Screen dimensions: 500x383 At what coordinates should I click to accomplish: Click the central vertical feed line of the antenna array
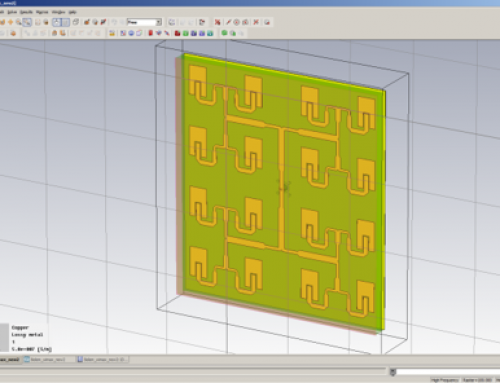point(282,188)
